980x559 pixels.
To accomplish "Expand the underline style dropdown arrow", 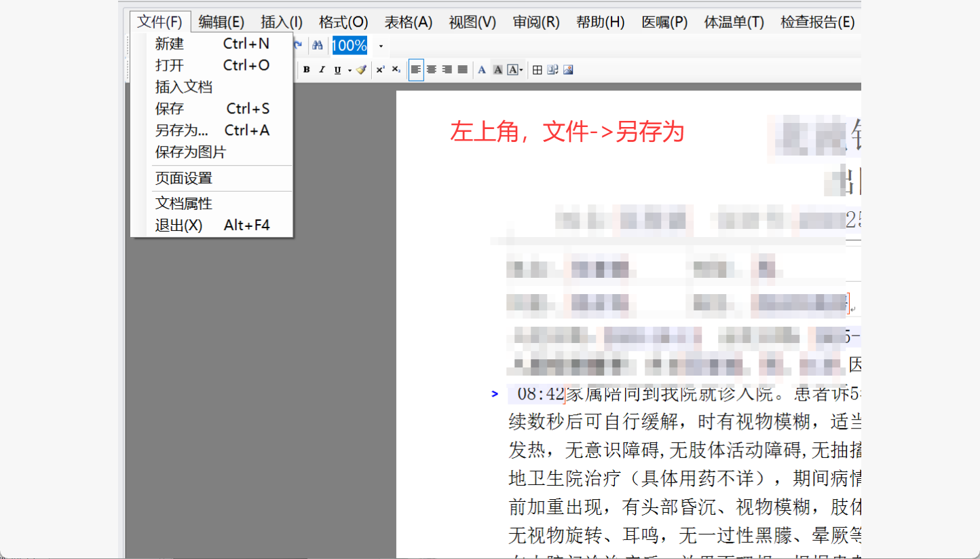I will coord(350,70).
